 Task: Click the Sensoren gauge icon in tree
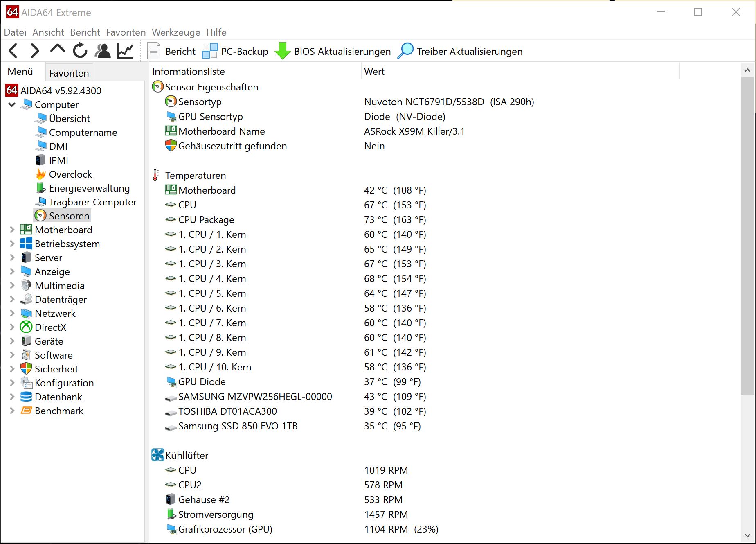pos(40,216)
